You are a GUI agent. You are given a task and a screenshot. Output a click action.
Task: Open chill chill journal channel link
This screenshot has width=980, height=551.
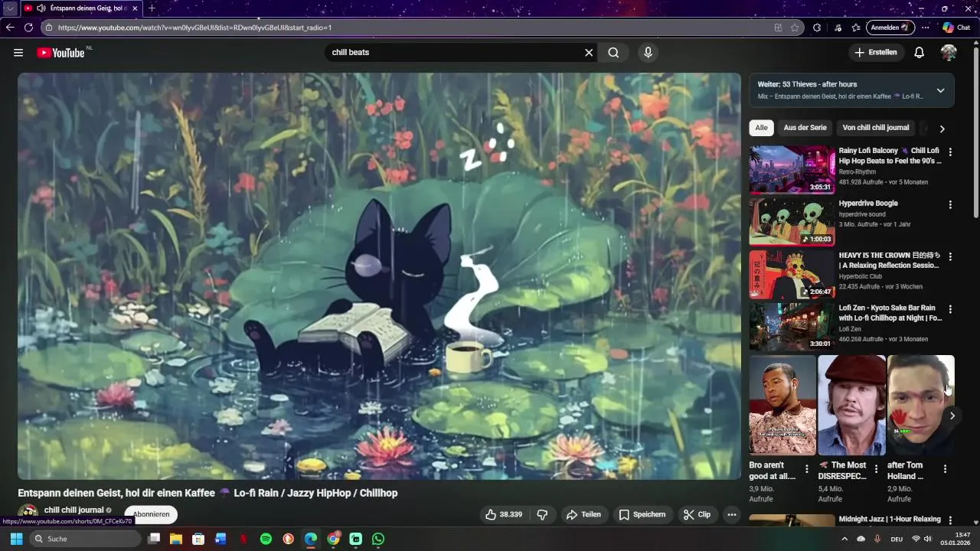[x=73, y=510]
